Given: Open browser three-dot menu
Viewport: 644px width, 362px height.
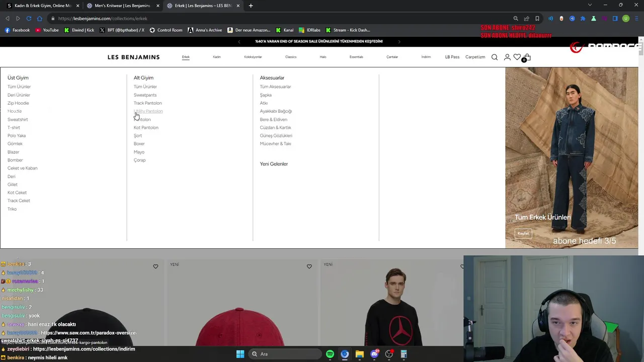Looking at the screenshot, I should pyautogui.click(x=636, y=19).
